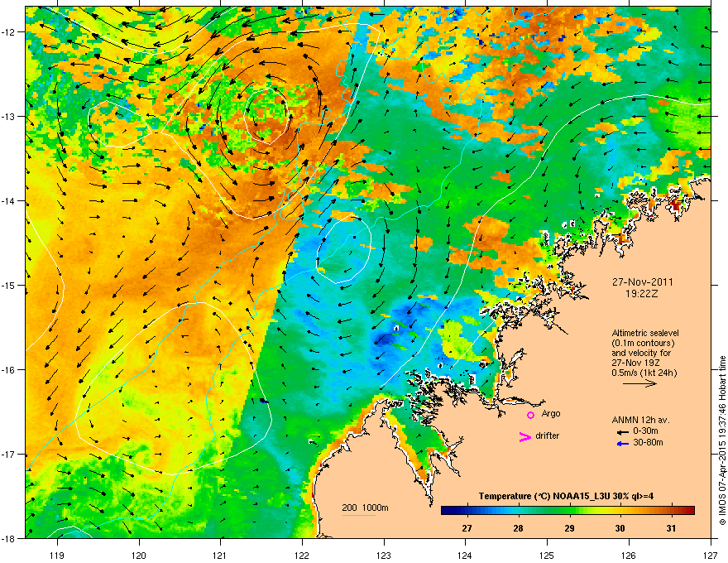
Task: Click the latitude axis label -17
Action: coord(9,455)
